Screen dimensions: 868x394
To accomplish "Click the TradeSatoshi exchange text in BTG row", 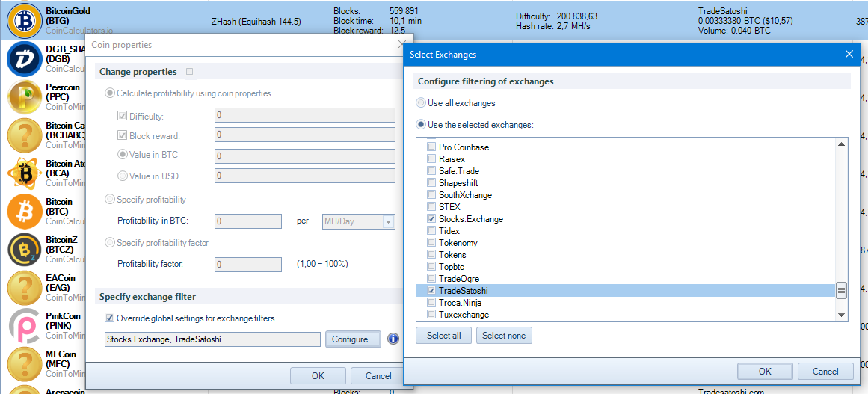I will (x=722, y=11).
